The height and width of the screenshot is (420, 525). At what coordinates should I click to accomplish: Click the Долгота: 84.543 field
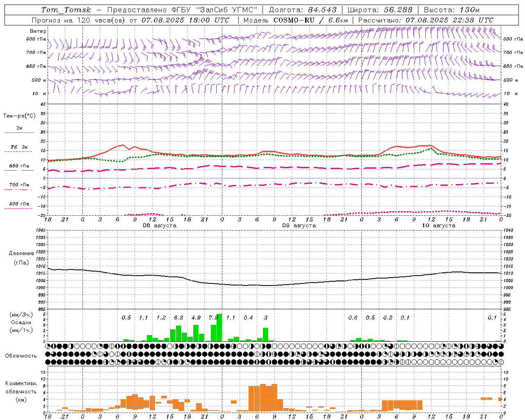303,10
